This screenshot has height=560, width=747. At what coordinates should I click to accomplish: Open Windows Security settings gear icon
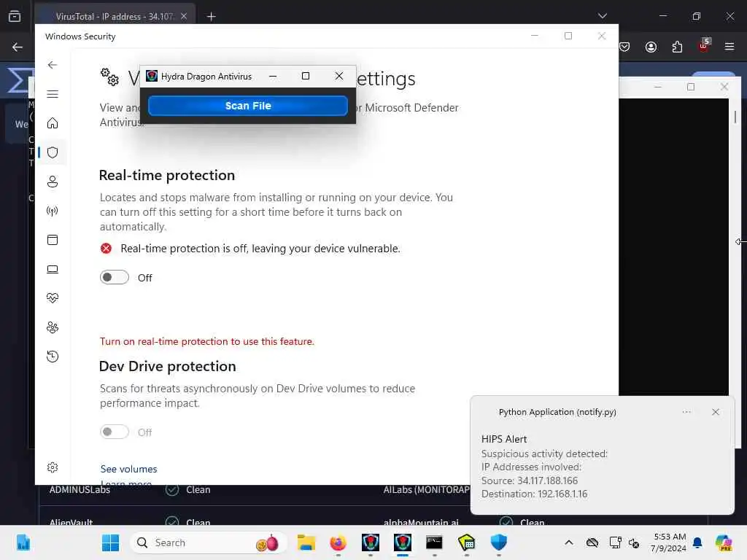[x=53, y=467]
